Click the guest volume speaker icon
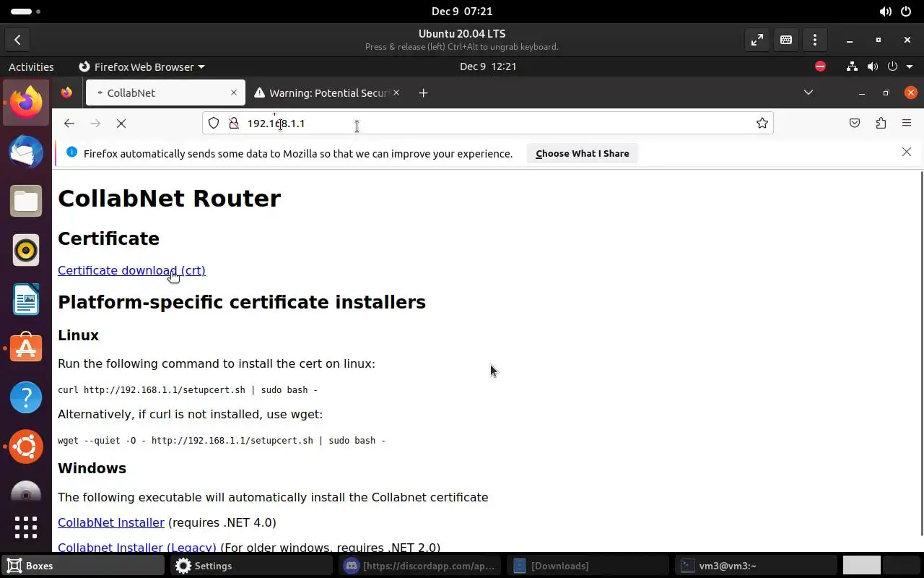 [x=873, y=66]
